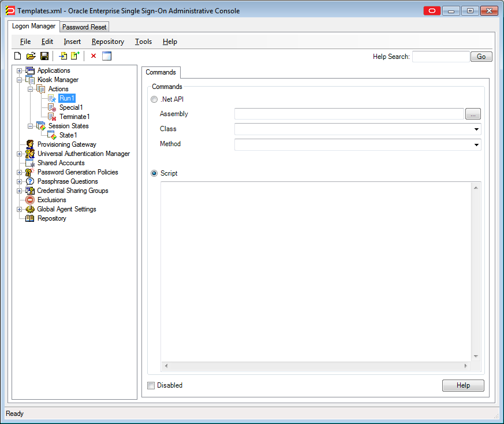Click the Export toolbar icon

pyautogui.click(x=75, y=55)
